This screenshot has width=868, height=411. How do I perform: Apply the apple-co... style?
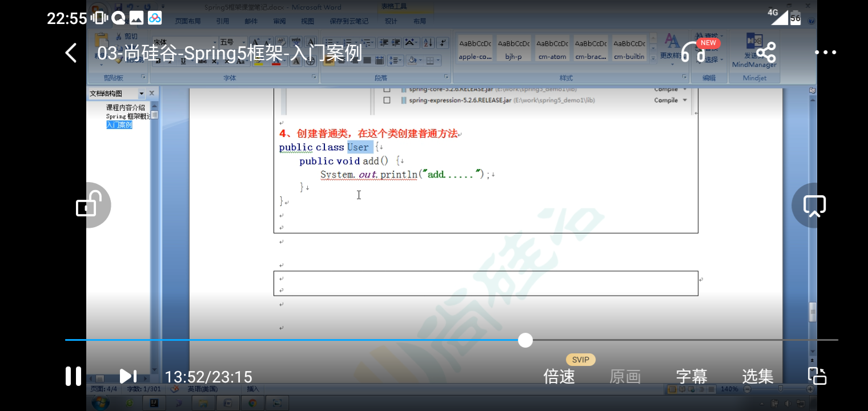pos(475,49)
